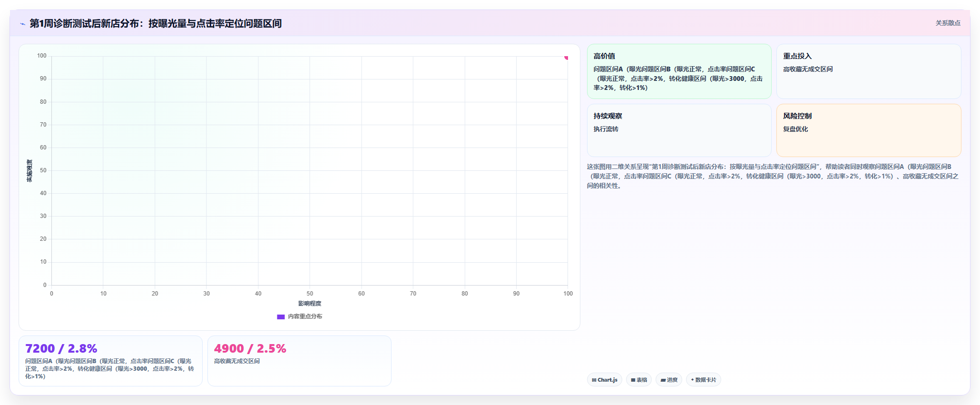Click the 表格 tag icon
This screenshot has height=405, width=980.
pyautogui.click(x=633, y=380)
